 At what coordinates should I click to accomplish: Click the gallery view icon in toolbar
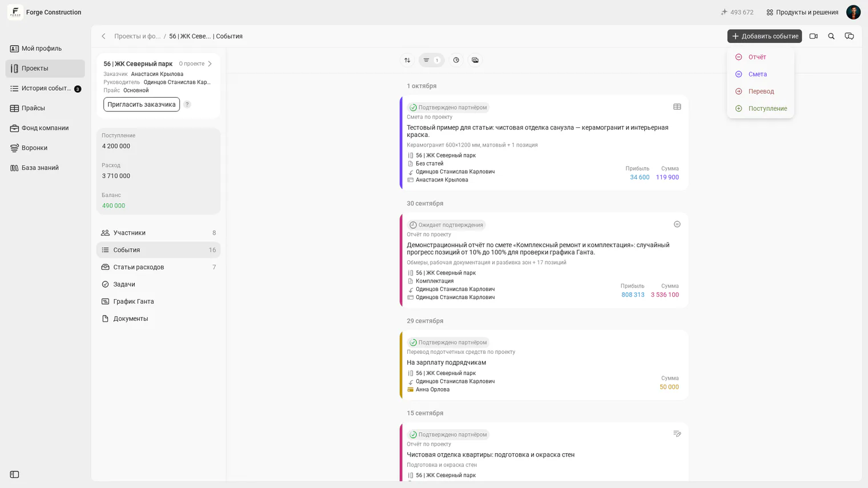coord(475,60)
